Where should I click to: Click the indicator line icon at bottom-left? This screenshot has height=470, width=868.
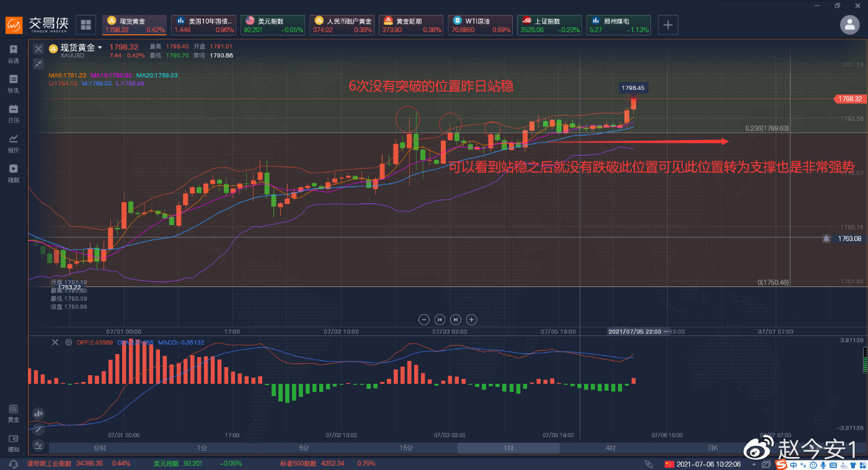point(38,445)
